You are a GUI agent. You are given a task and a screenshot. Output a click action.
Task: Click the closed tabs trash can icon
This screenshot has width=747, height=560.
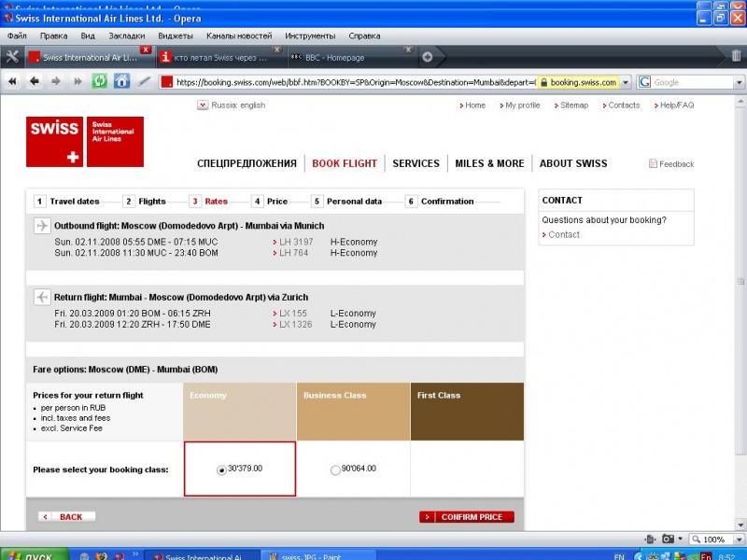click(736, 57)
